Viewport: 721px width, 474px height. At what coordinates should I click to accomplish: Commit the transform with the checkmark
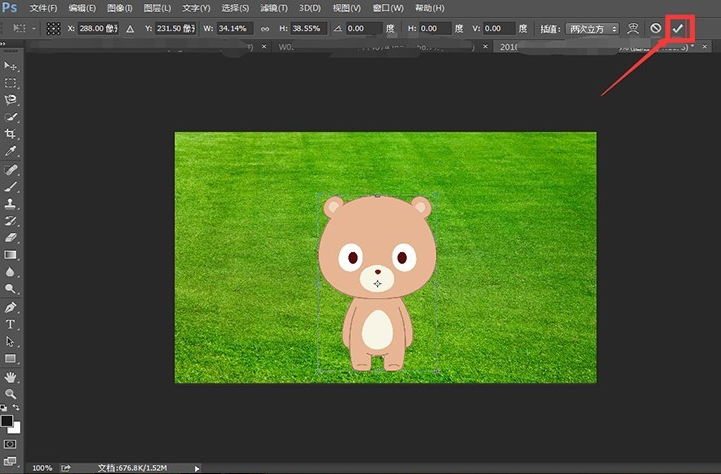tap(678, 29)
